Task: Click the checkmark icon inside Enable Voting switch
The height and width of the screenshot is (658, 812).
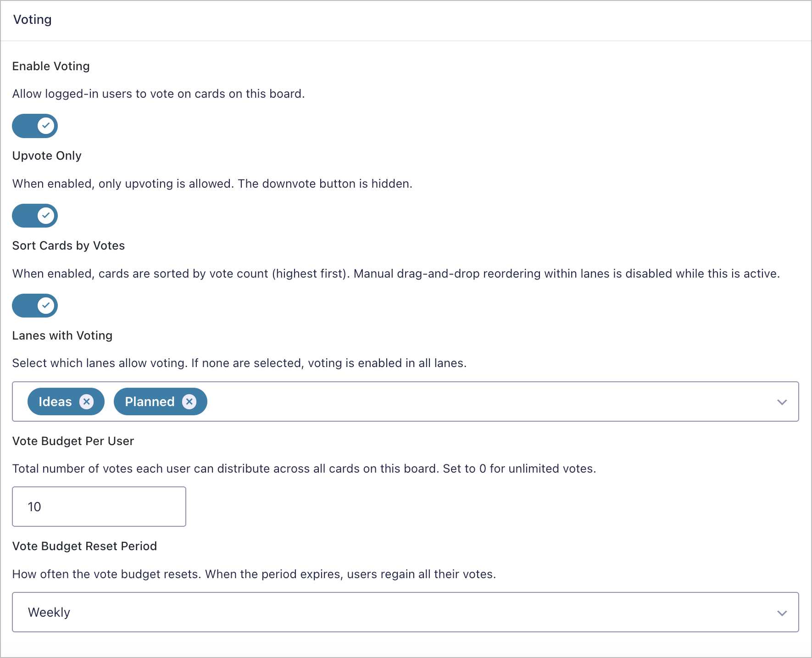Action: (45, 126)
